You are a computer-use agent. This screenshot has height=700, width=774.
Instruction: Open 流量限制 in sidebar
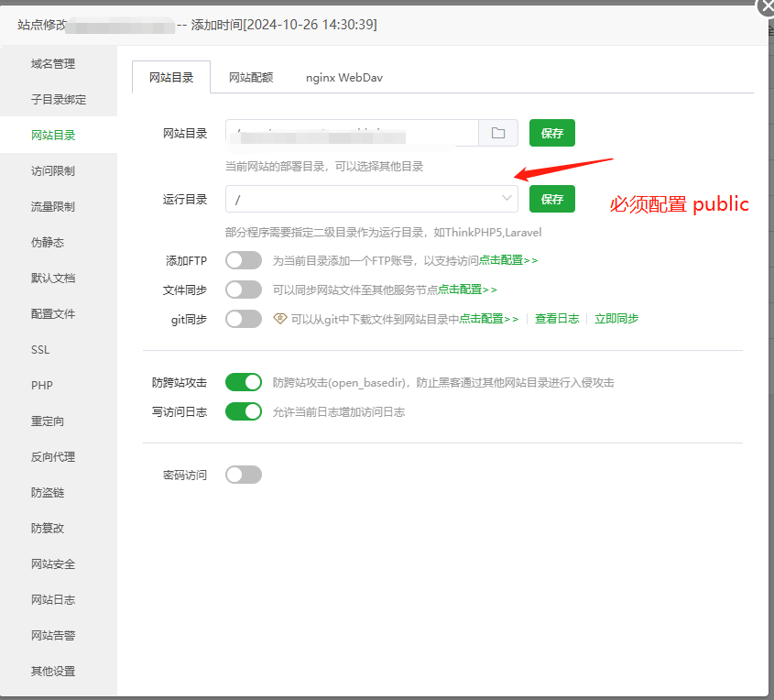[53, 206]
